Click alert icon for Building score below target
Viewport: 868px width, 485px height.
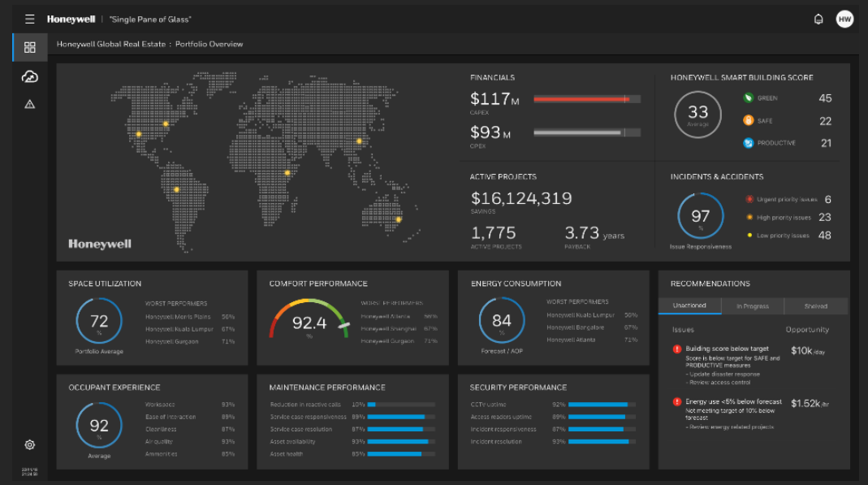coord(676,349)
